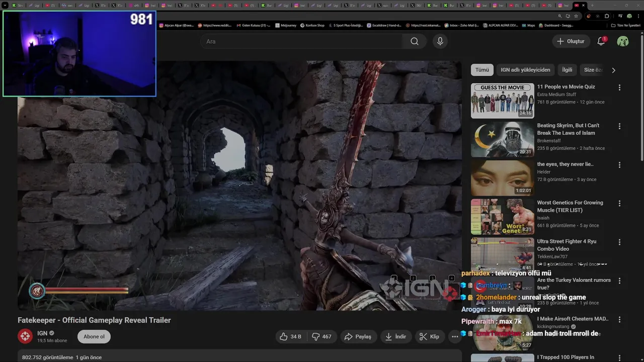Click the Fatekeeper Official Gameplay Reveal Trailer title
The image size is (644, 362).
94,320
